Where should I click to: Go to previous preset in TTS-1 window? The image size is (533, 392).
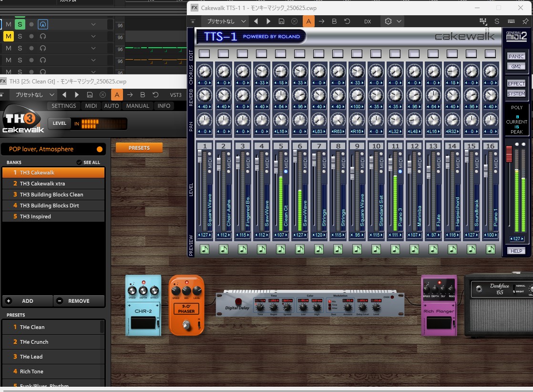[x=256, y=21]
